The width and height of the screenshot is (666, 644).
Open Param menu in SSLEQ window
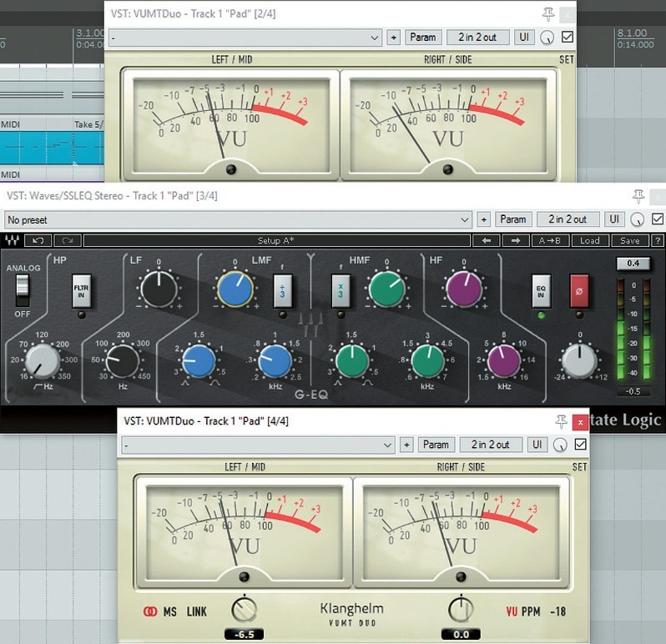(x=513, y=219)
